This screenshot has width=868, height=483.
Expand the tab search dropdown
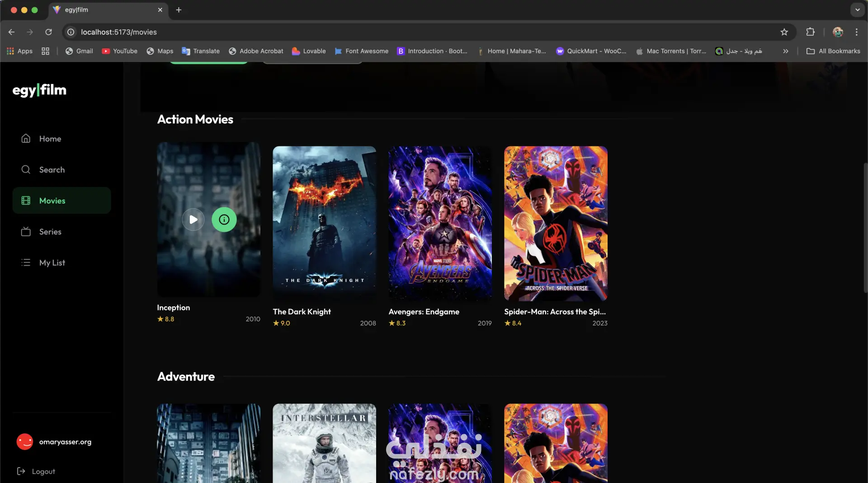[x=857, y=10]
